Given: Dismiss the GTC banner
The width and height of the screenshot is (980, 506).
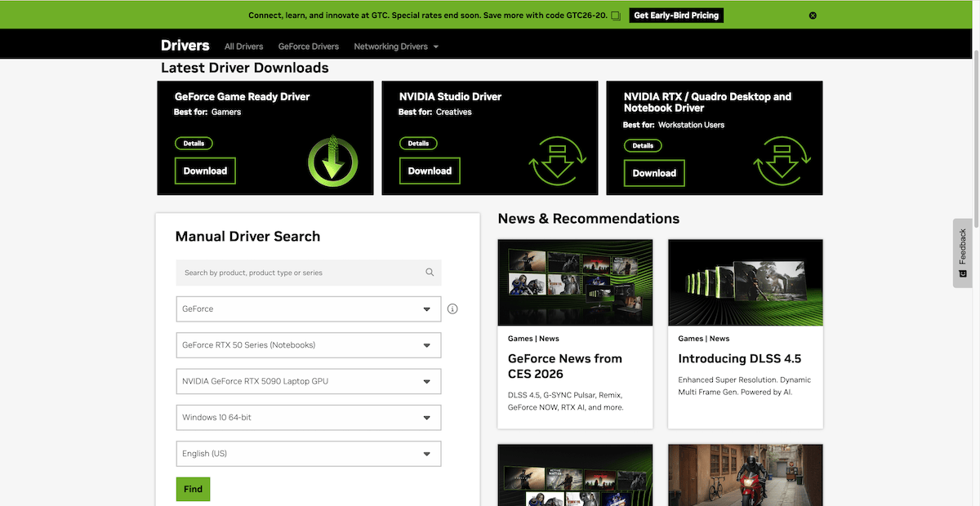Looking at the screenshot, I should click(x=813, y=15).
